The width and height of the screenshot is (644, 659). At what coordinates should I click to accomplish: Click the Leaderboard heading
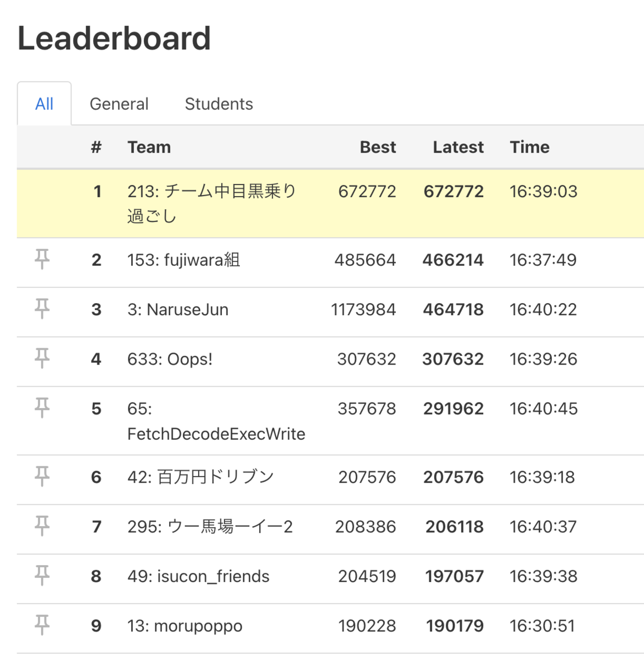tap(114, 38)
